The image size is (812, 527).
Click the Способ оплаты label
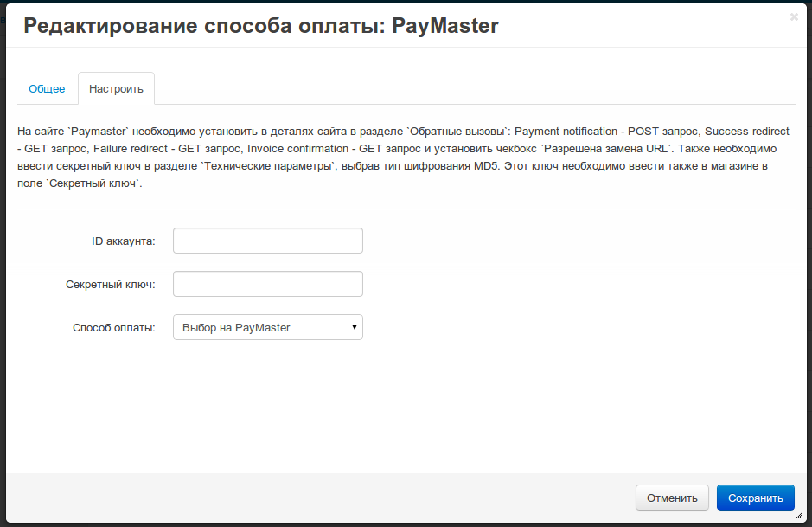pyautogui.click(x=113, y=328)
